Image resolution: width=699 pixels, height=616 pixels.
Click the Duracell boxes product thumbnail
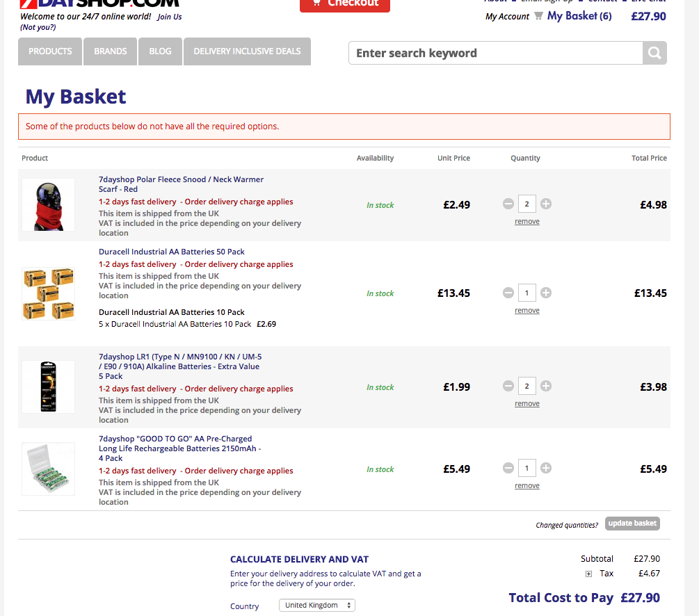48,293
